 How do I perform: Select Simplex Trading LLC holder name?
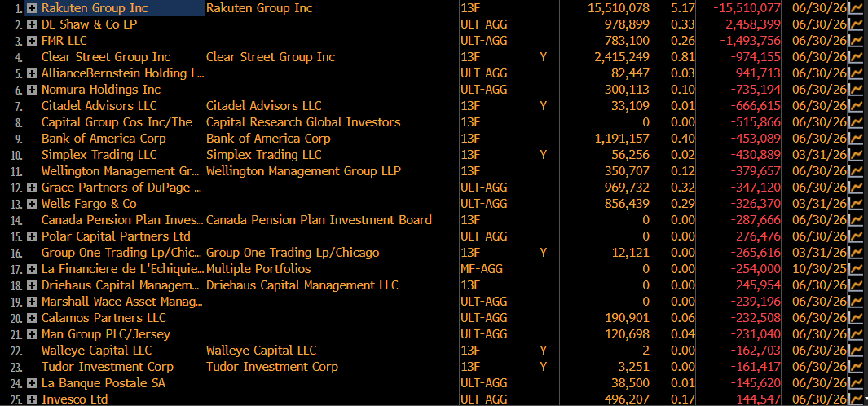coord(99,155)
